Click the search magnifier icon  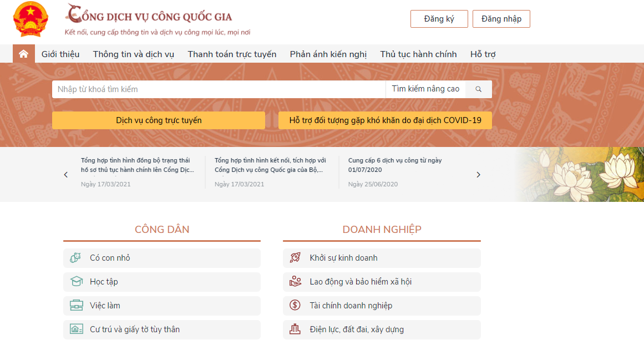[478, 89]
